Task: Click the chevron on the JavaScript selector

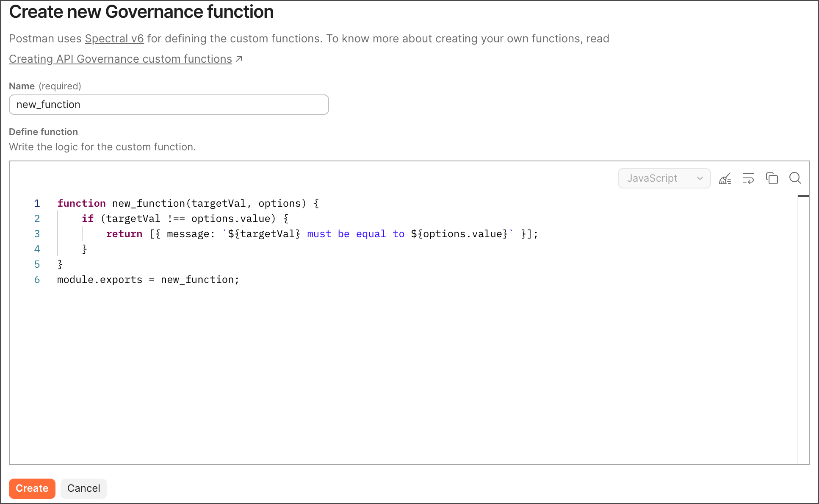Action: click(x=700, y=178)
